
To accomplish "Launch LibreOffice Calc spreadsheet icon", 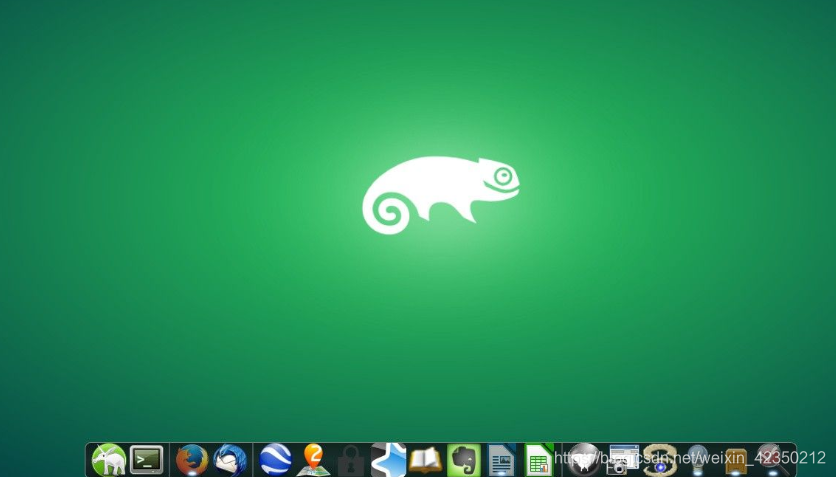I will pyautogui.click(x=539, y=459).
